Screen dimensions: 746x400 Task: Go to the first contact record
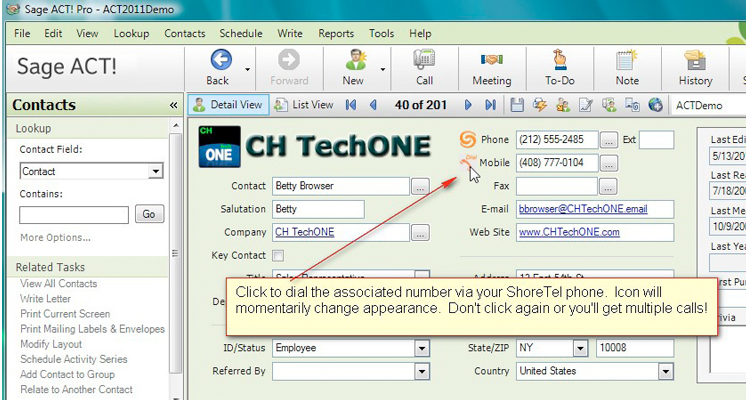coord(351,105)
